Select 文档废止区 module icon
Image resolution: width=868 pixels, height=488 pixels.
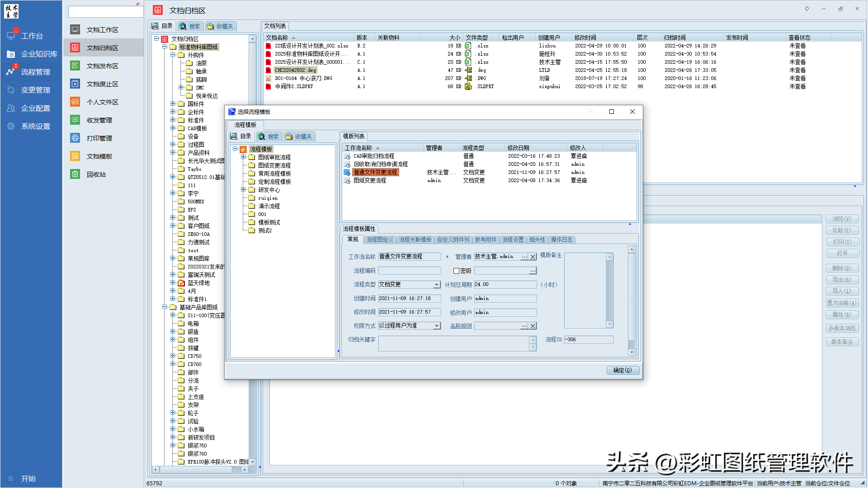(75, 84)
